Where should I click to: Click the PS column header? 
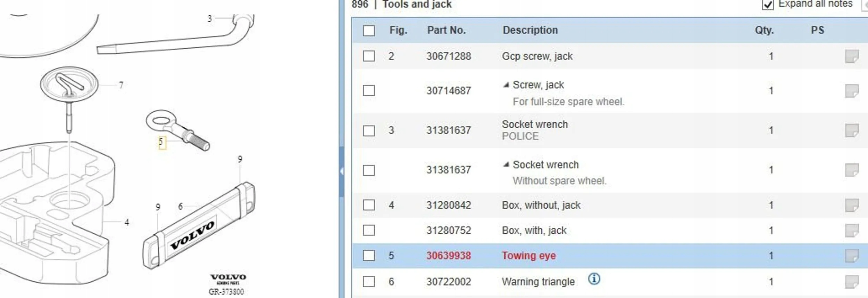pos(817,30)
